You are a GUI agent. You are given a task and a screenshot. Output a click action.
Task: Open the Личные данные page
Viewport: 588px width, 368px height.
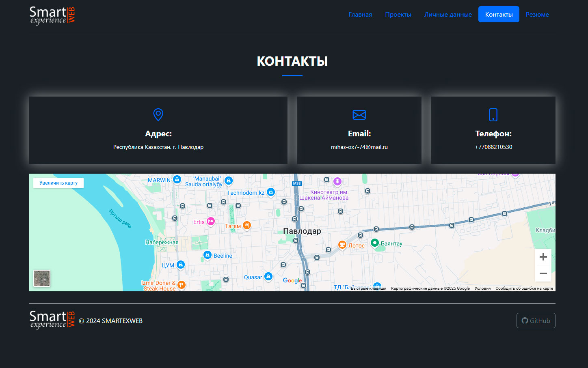[x=448, y=15]
